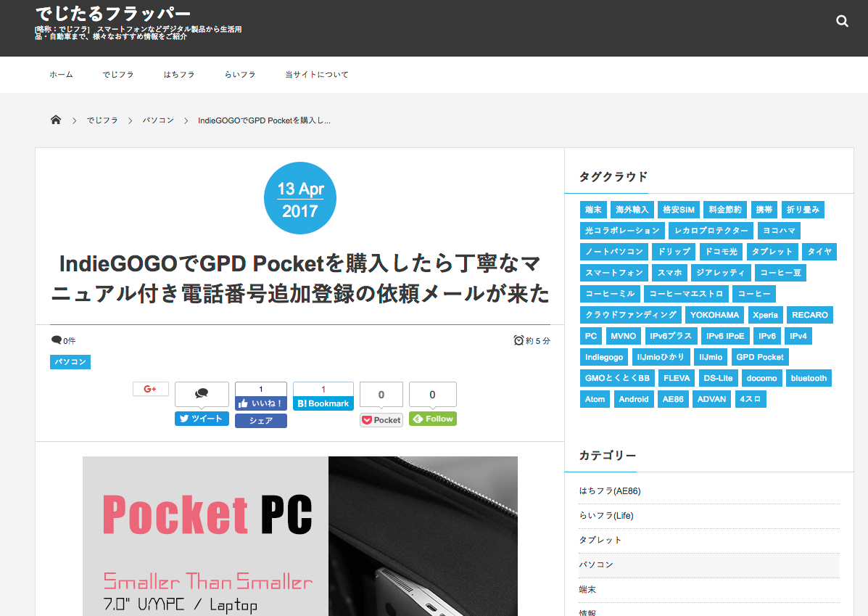Add Hatena B! Bookmark
The width and height of the screenshot is (868, 616).
pos(323,403)
